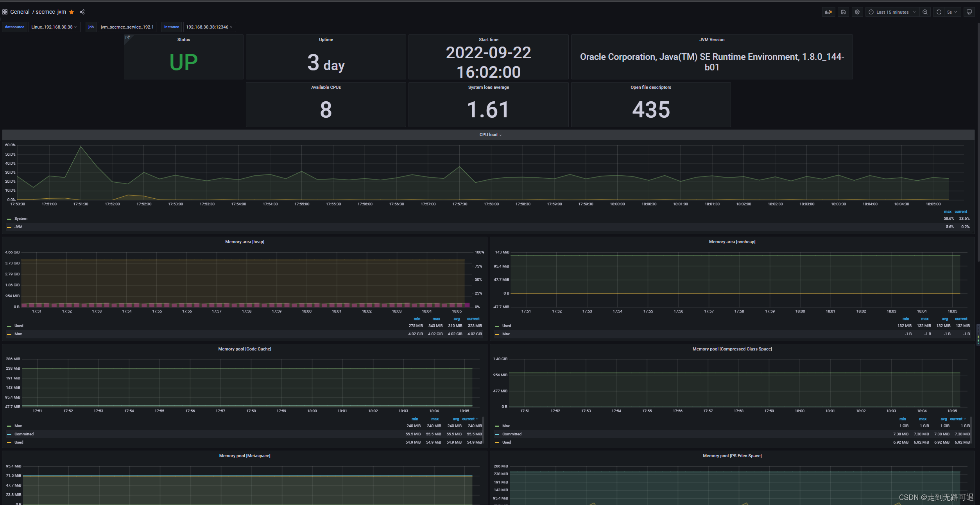Sort CPU load legend by current
This screenshot has width=980, height=505.
click(x=961, y=212)
